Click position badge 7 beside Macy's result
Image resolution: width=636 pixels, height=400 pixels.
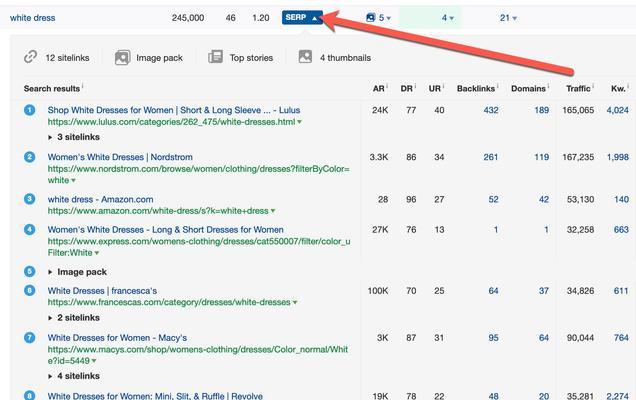click(29, 338)
